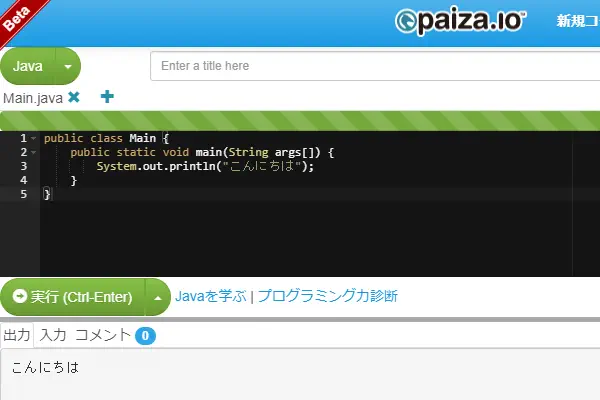
Task: Click the comment count badge showing 0
Action: [145, 336]
